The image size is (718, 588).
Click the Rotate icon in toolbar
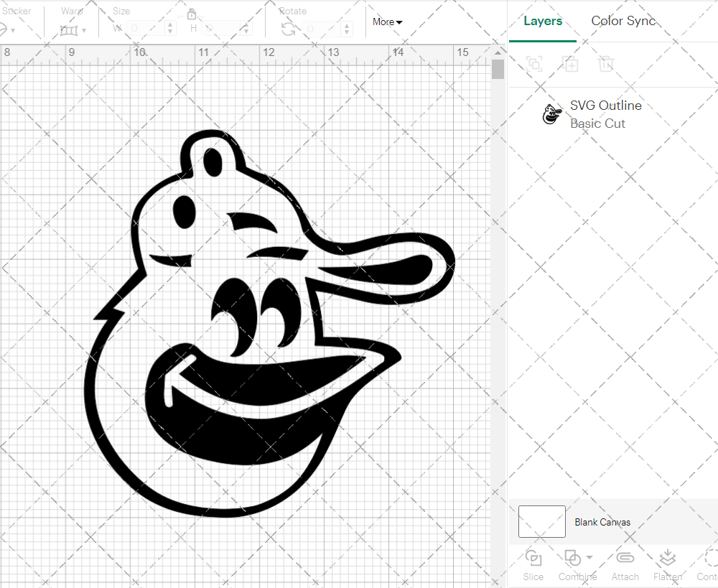pyautogui.click(x=288, y=29)
